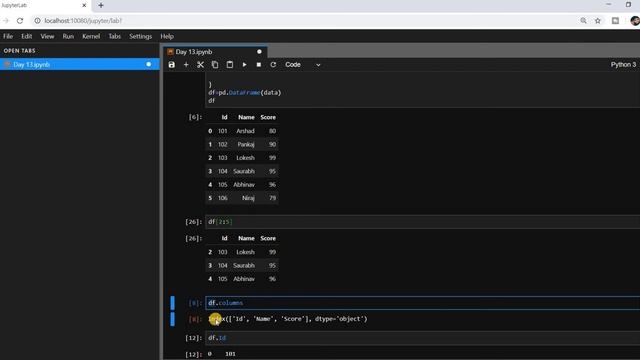Image resolution: width=640 pixels, height=360 pixels.
Task: Insert a new cell with the plus icon
Action: [x=186, y=64]
